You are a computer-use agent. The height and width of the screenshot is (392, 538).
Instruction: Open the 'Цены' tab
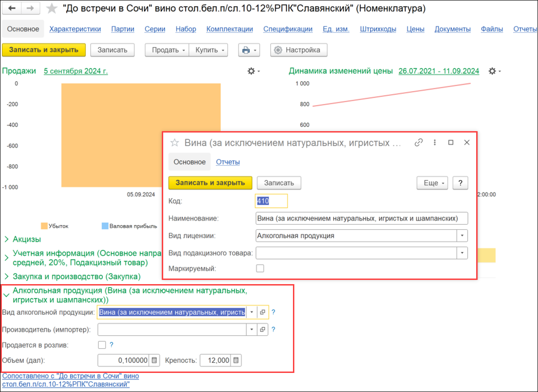415,29
